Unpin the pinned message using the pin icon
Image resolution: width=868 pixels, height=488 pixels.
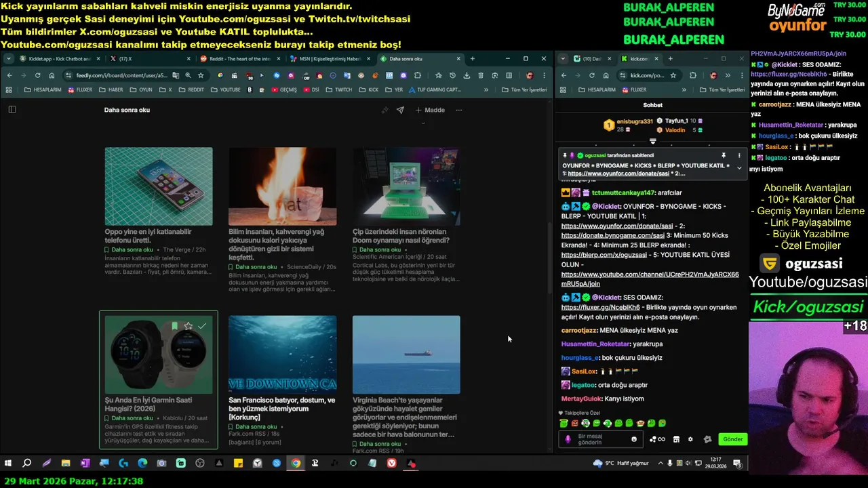724,155
